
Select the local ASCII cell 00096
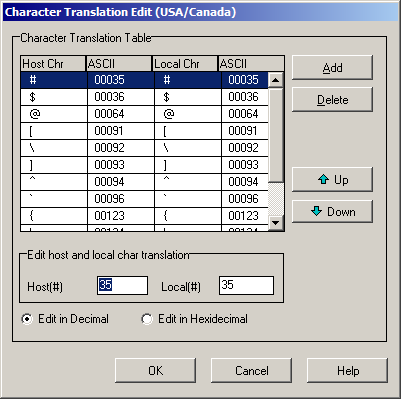click(x=245, y=199)
